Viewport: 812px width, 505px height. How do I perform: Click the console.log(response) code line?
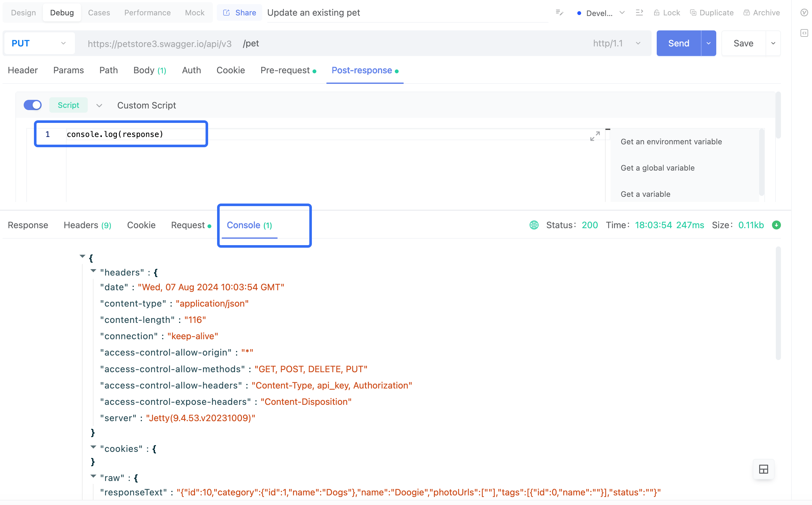(115, 134)
